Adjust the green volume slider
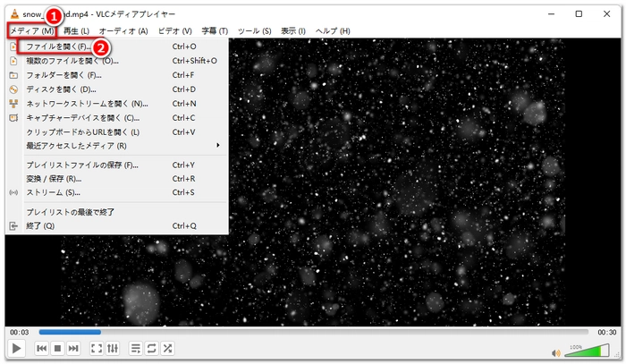This screenshot has height=364, width=626. point(571,350)
